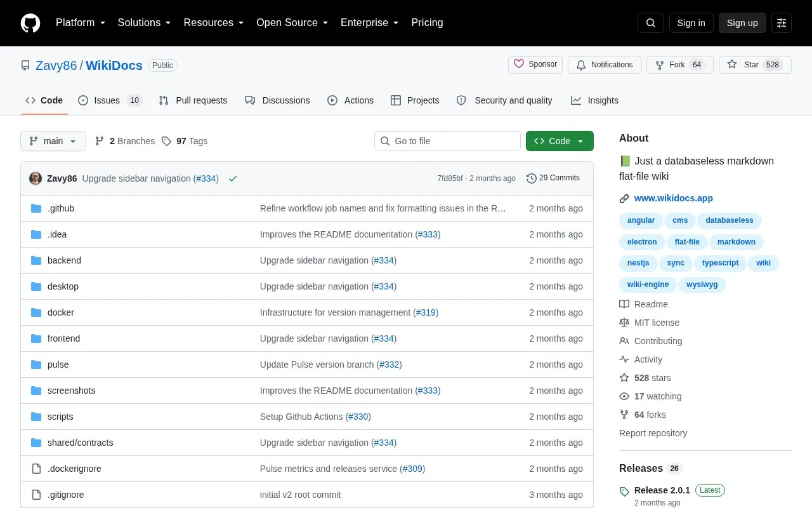
Task: Switch to the Actions tab
Action: (350, 100)
